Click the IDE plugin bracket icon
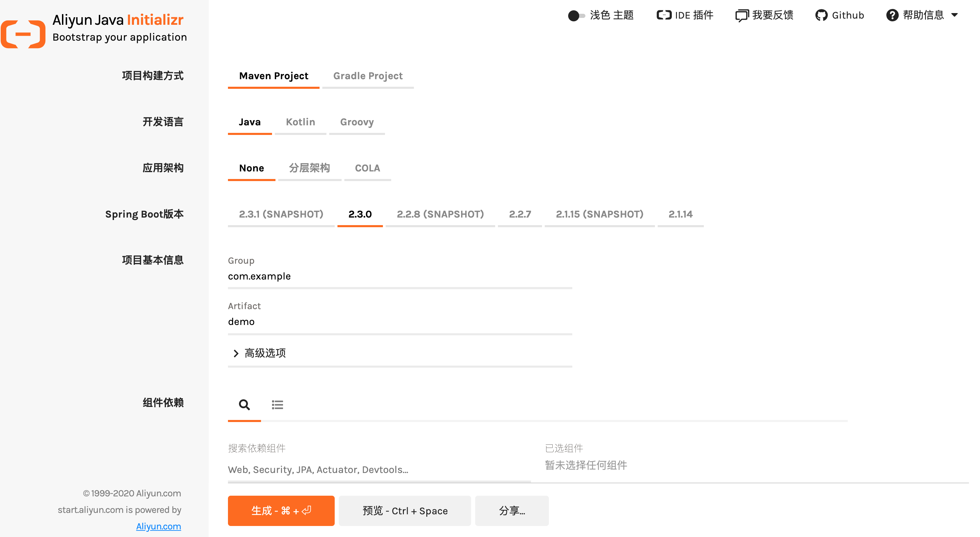The height and width of the screenshot is (537, 980). tap(664, 15)
